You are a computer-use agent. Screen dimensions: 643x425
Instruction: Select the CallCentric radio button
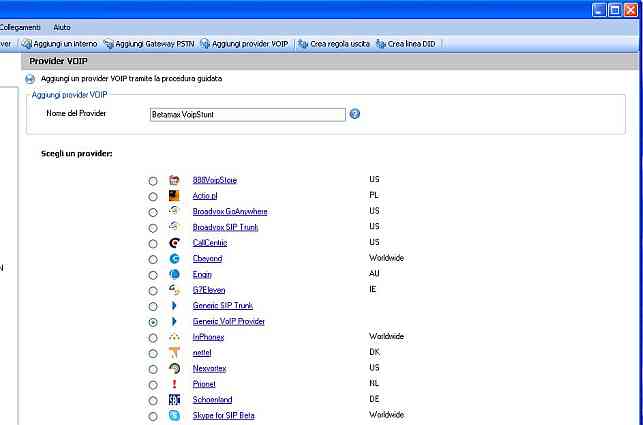[153, 244]
